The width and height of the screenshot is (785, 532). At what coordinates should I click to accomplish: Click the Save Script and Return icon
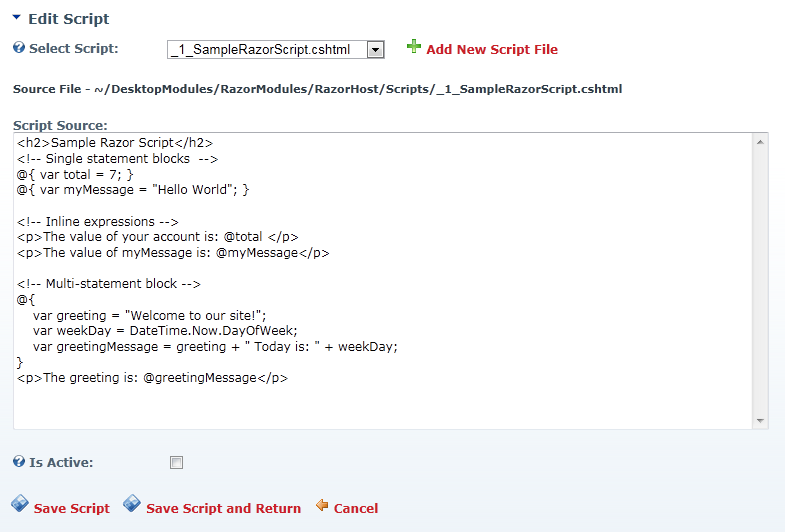tap(132, 503)
